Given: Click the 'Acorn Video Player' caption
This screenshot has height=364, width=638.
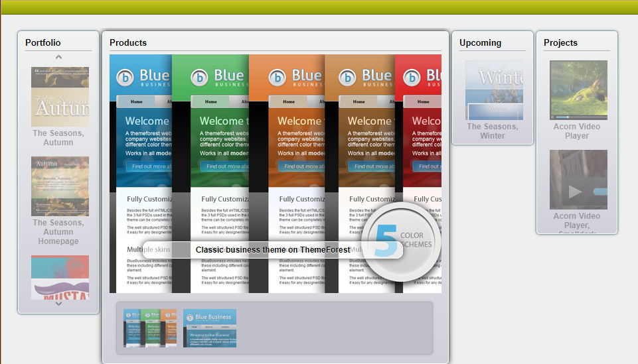Looking at the screenshot, I should [x=577, y=131].
